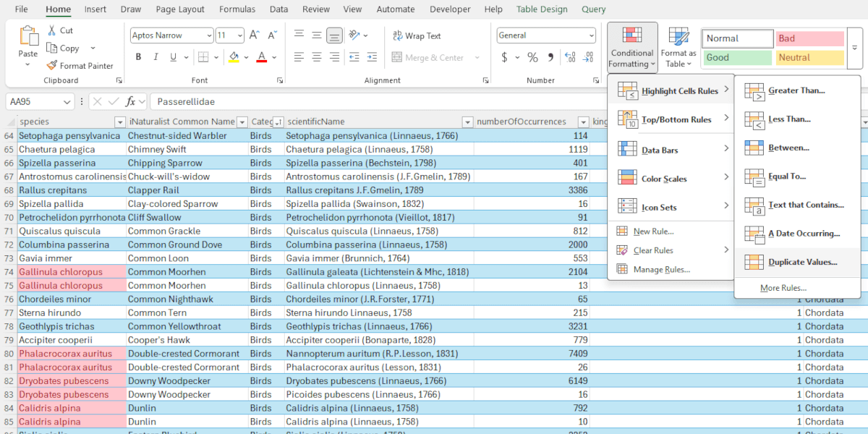Screen dimensions: 868x434
Task: Apply Accounting Number dollar format
Action: point(505,57)
